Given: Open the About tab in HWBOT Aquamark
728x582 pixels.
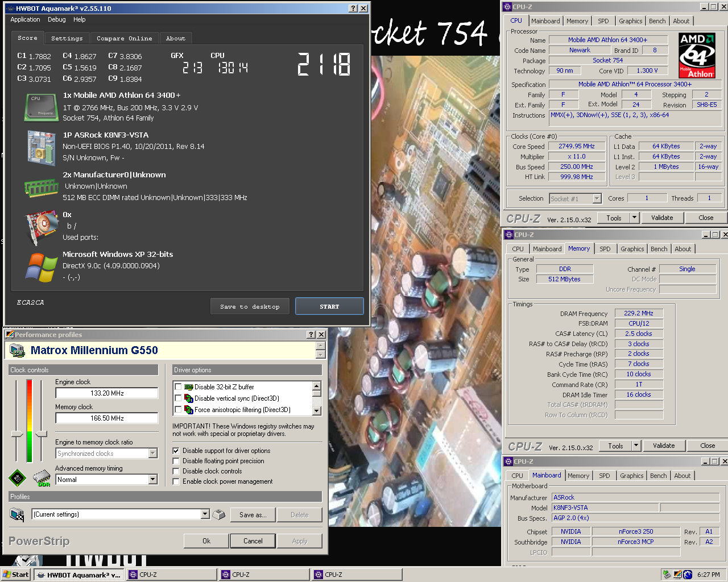Looking at the screenshot, I should point(176,38).
